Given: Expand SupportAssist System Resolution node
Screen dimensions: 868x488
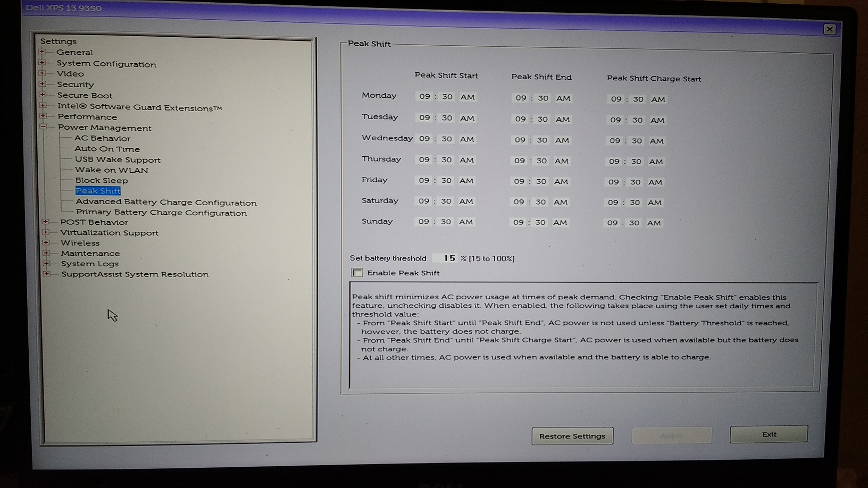Looking at the screenshot, I should [x=47, y=274].
